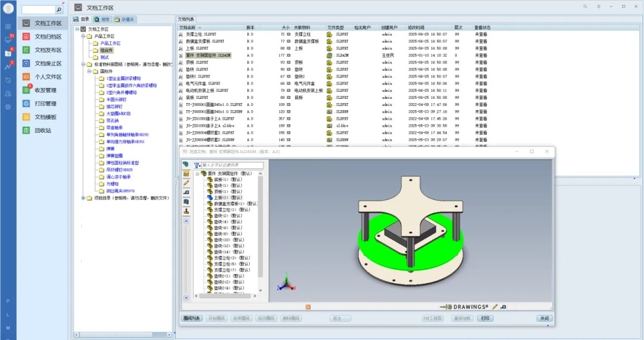Open the 回收站 recycle bin

point(42,130)
